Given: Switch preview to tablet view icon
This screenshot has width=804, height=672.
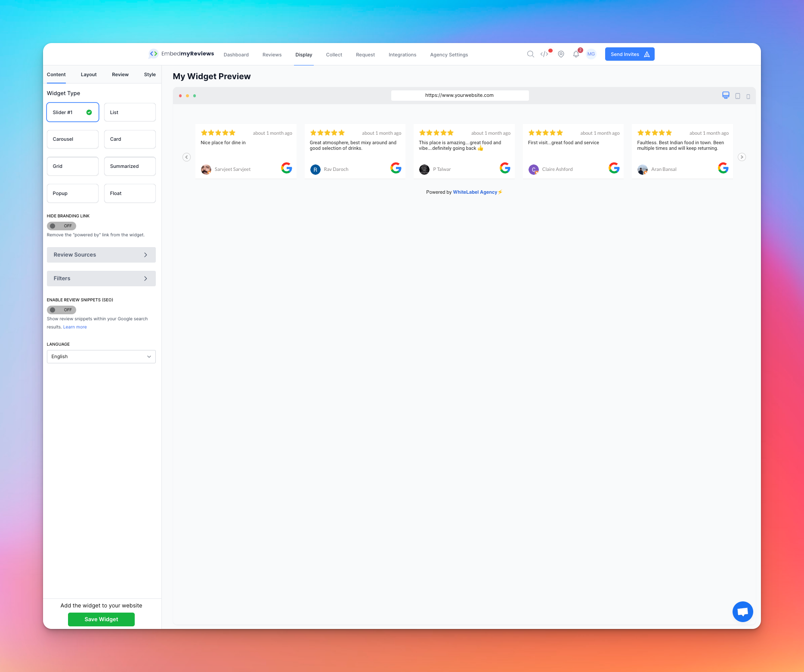Looking at the screenshot, I should pos(738,96).
